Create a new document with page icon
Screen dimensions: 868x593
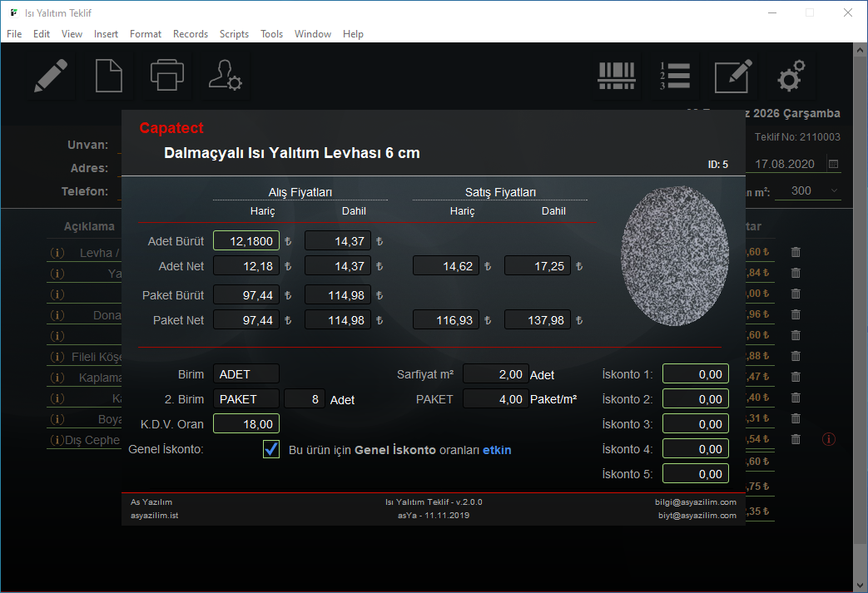pos(109,76)
